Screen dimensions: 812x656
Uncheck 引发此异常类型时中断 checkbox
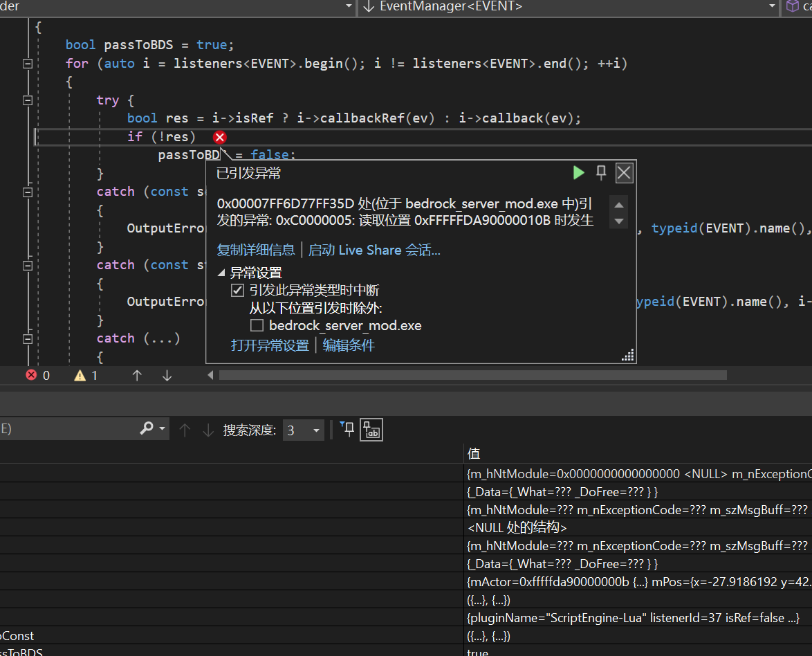(x=237, y=290)
